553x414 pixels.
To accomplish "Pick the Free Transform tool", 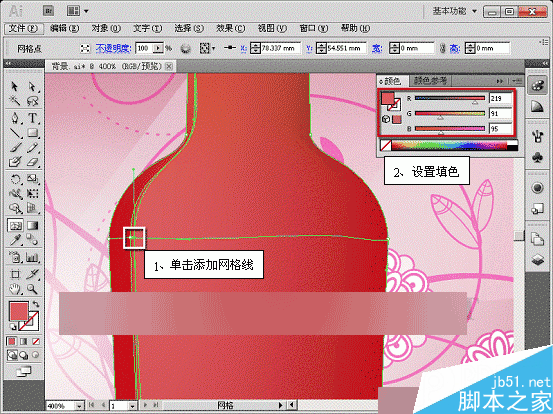I will pos(32,194).
